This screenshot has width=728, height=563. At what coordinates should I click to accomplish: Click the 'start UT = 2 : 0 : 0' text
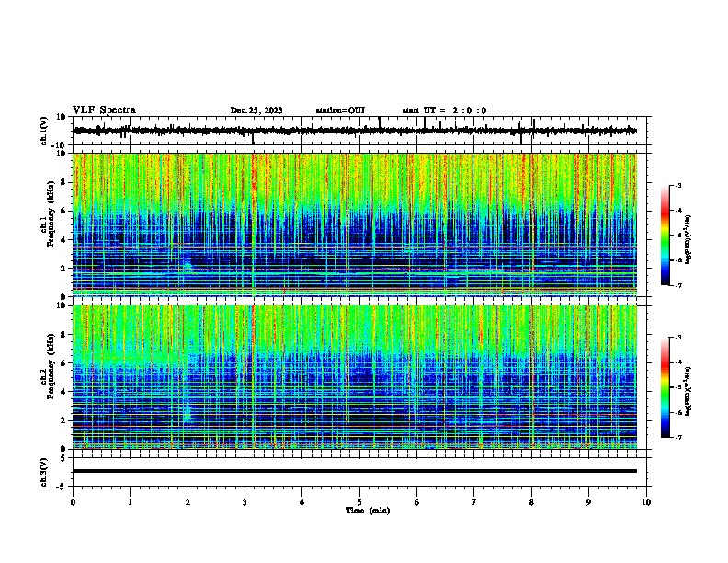444,110
